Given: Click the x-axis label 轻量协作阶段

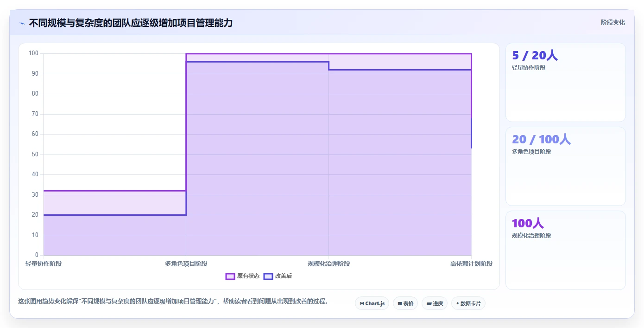Looking at the screenshot, I should 44,264.
